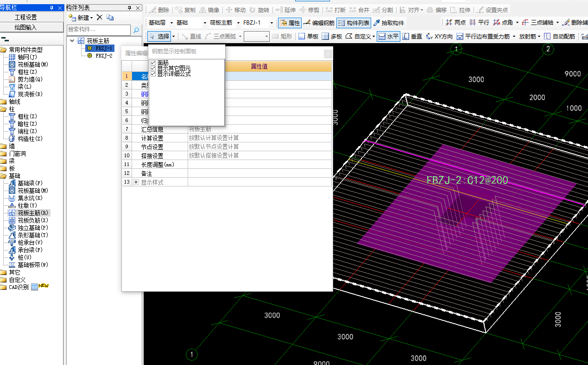Viewport: 588px width, 365px height.
Task: Use the 延伸 extend tool
Action: (x=286, y=10)
